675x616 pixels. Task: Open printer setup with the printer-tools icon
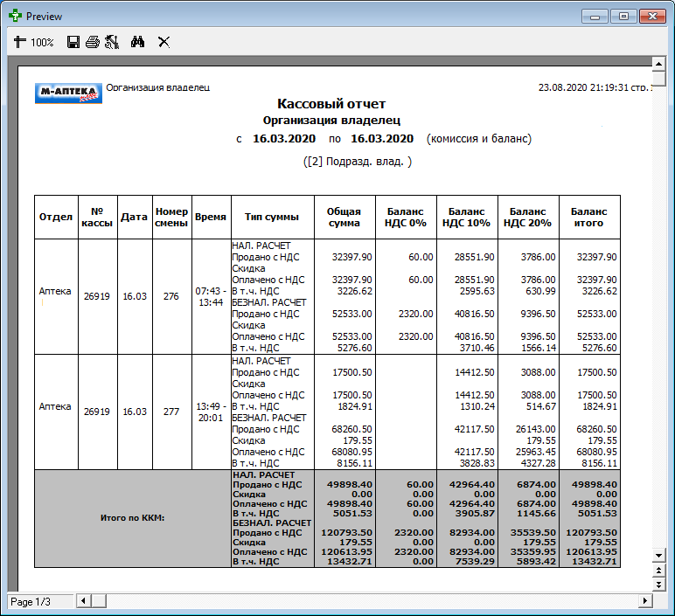[x=112, y=42]
